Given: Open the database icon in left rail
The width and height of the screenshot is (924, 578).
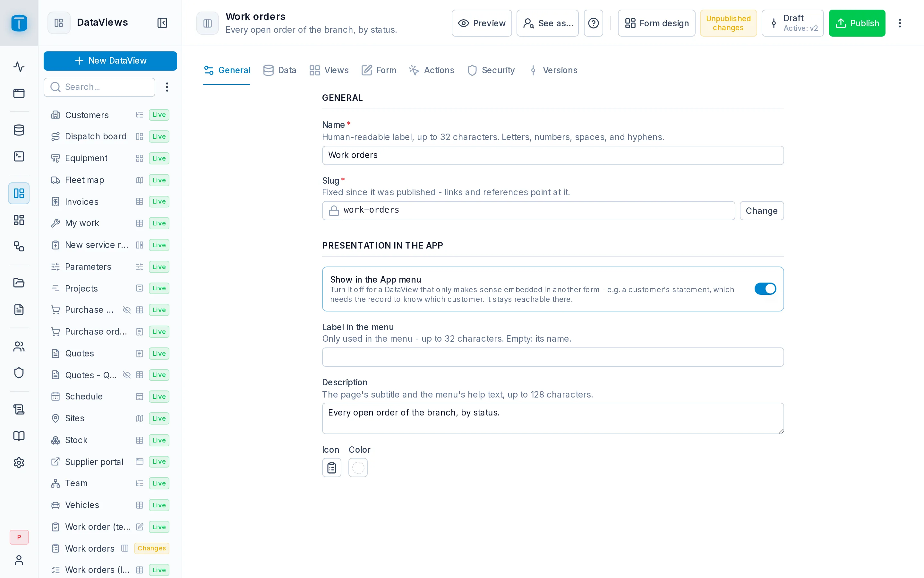Looking at the screenshot, I should click(x=19, y=130).
